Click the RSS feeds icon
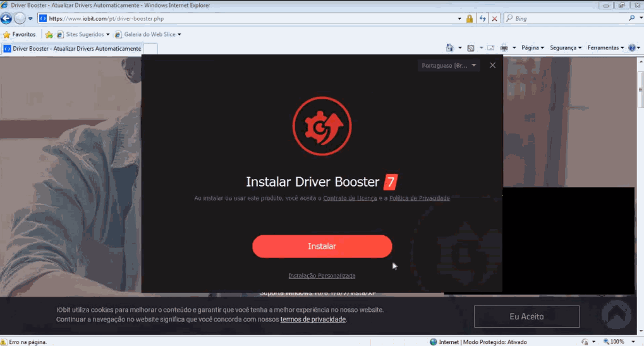644x346 pixels. pyautogui.click(x=471, y=47)
